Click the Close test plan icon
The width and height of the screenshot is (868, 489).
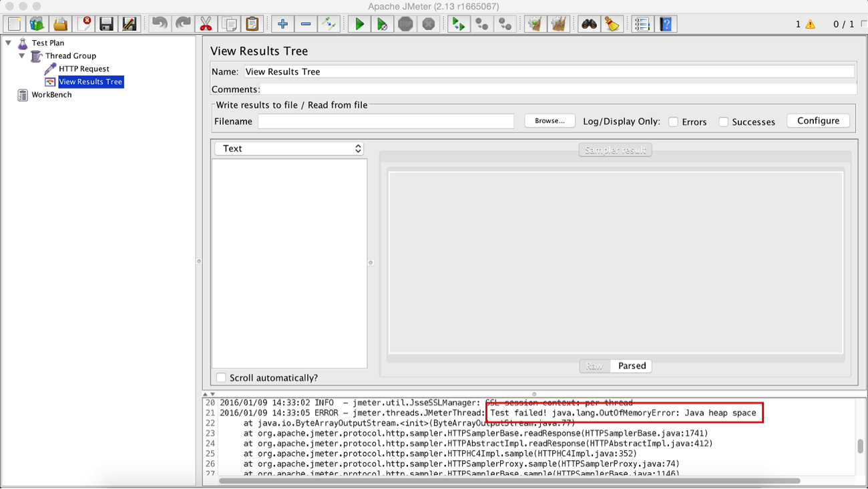[83, 25]
